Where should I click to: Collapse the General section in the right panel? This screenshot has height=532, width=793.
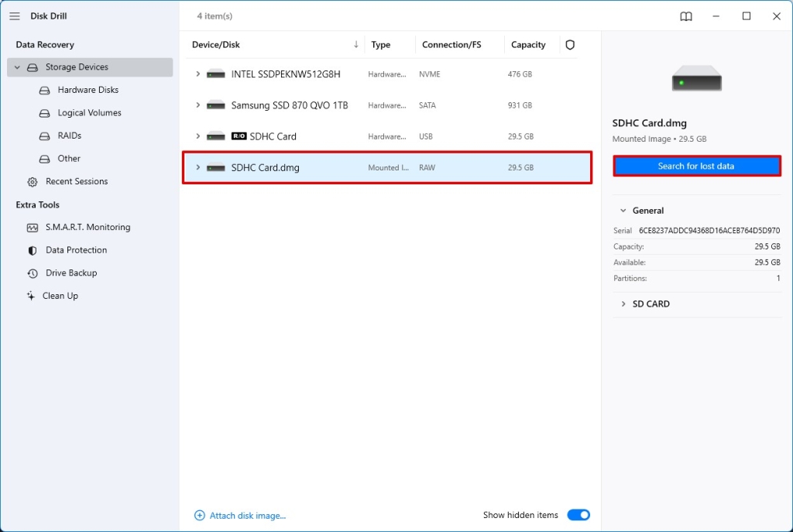(x=625, y=210)
